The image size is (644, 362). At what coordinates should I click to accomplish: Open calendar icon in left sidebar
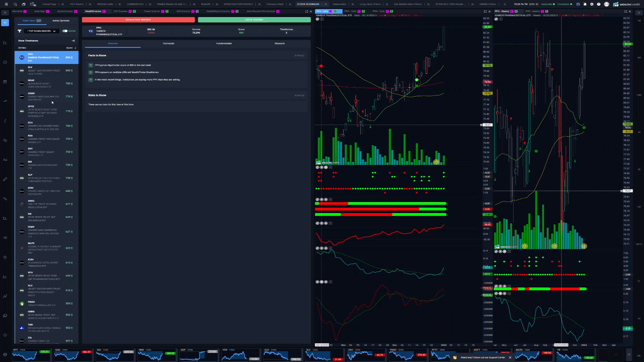click(5, 82)
